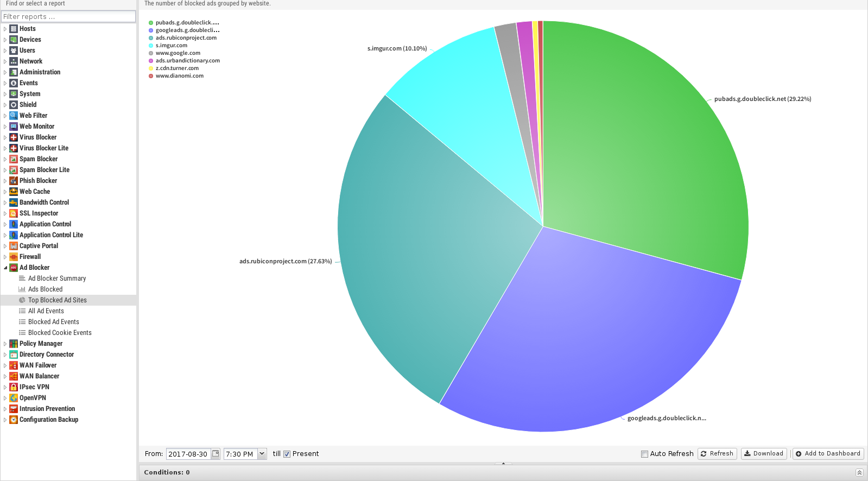The width and height of the screenshot is (868, 481).
Task: Click the Virus Blocker icon
Action: click(x=14, y=137)
